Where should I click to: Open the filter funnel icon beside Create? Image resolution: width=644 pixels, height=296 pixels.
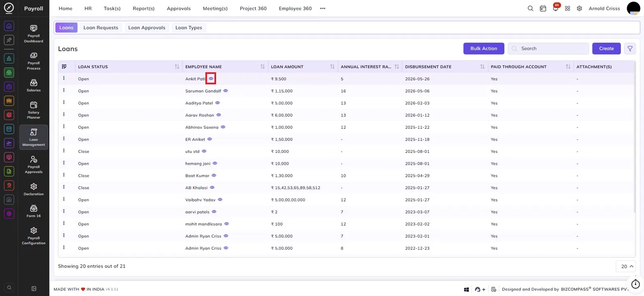630,49
